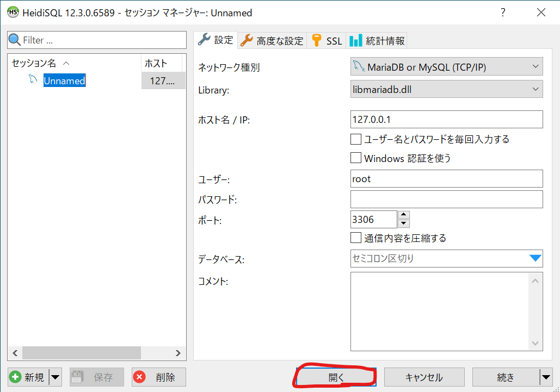
Task: Switch to the 高度な設定 tab
Action: pyautogui.click(x=272, y=41)
